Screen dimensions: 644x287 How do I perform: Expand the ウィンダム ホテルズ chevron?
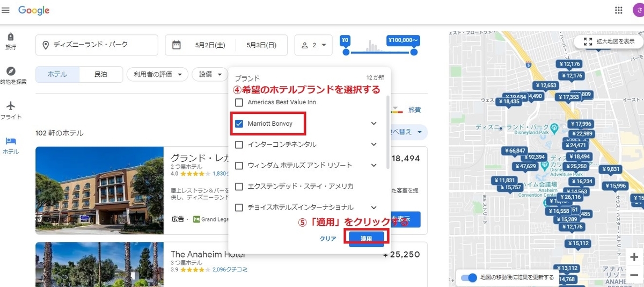pyautogui.click(x=374, y=166)
